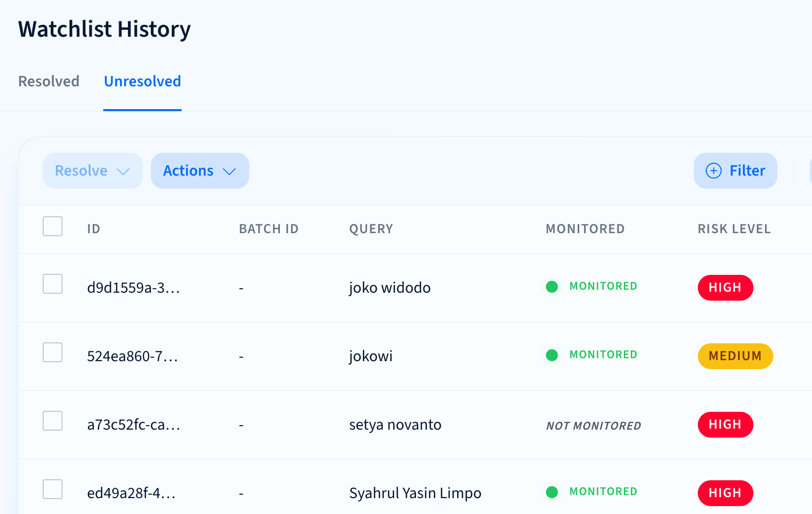The image size is (812, 514).
Task: Click the QUERY column header
Action: pos(371,229)
